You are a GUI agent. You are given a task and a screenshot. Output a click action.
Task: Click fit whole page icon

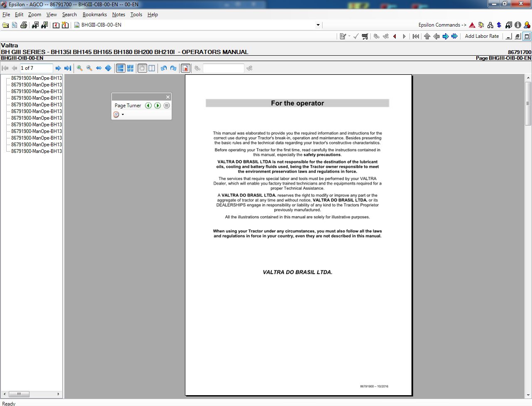[x=108, y=68]
